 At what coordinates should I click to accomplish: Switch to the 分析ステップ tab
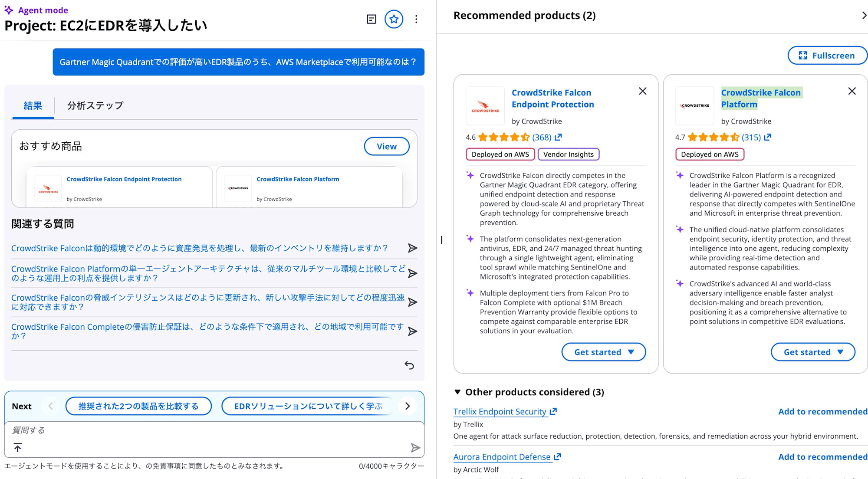[x=95, y=105]
